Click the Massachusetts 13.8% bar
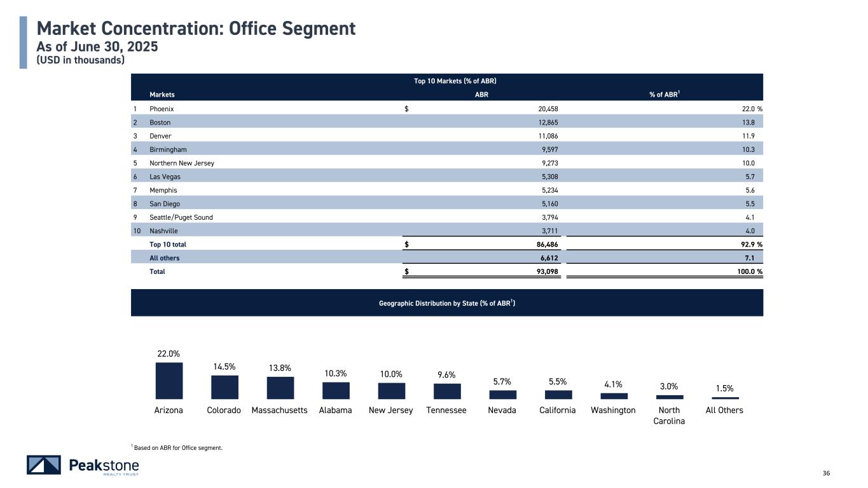This screenshot has width=868, height=488. coord(280,388)
